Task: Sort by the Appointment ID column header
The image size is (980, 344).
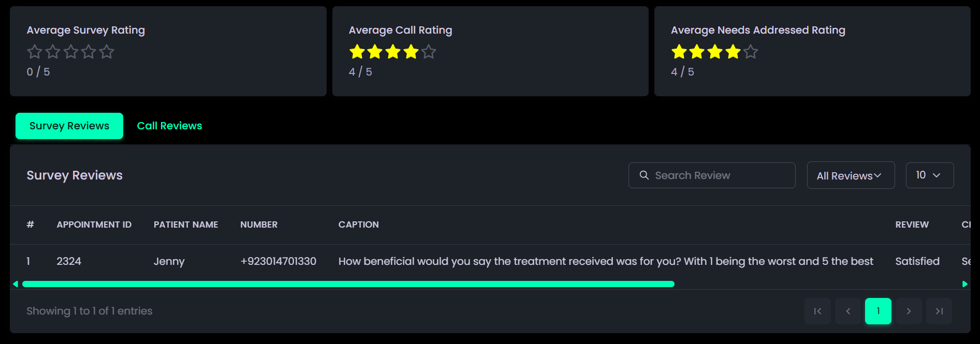Action: click(x=94, y=225)
